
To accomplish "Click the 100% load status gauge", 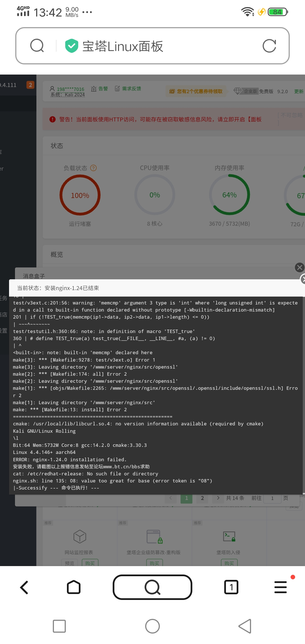I will click(80, 195).
